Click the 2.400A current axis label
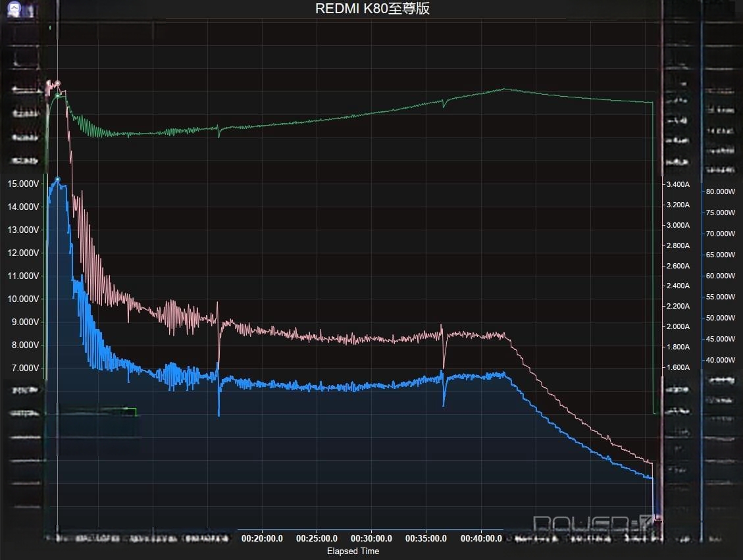This screenshot has height=560, width=743. 678,286
